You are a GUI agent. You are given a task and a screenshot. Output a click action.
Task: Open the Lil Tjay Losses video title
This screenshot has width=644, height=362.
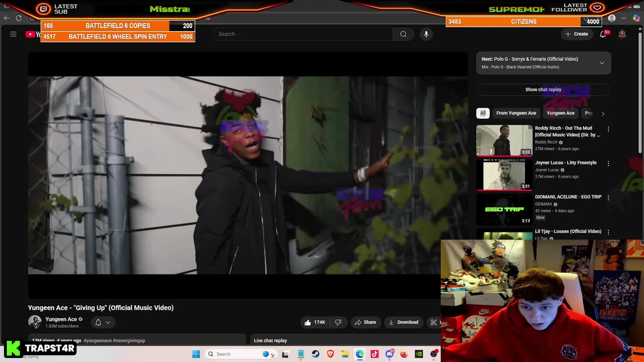(568, 231)
